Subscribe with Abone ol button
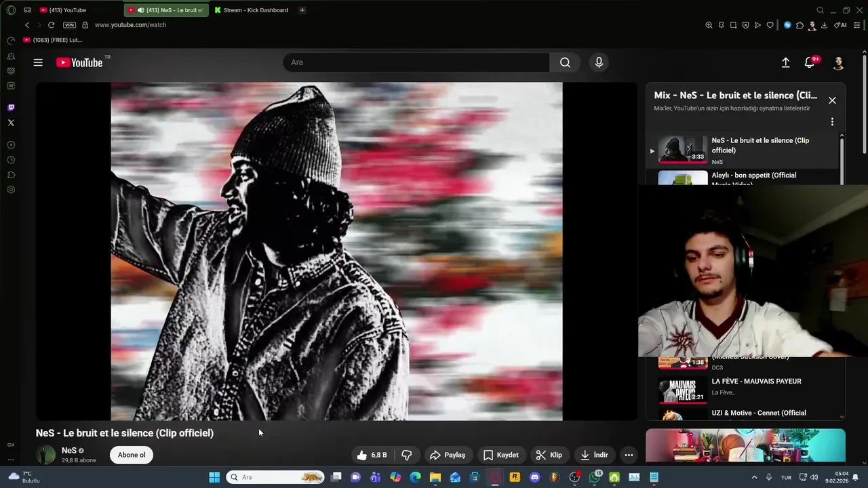The image size is (868, 488). pyautogui.click(x=132, y=455)
